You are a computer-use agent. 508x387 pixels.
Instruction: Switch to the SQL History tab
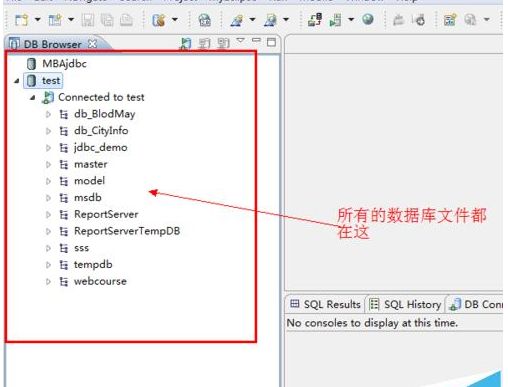click(x=406, y=304)
